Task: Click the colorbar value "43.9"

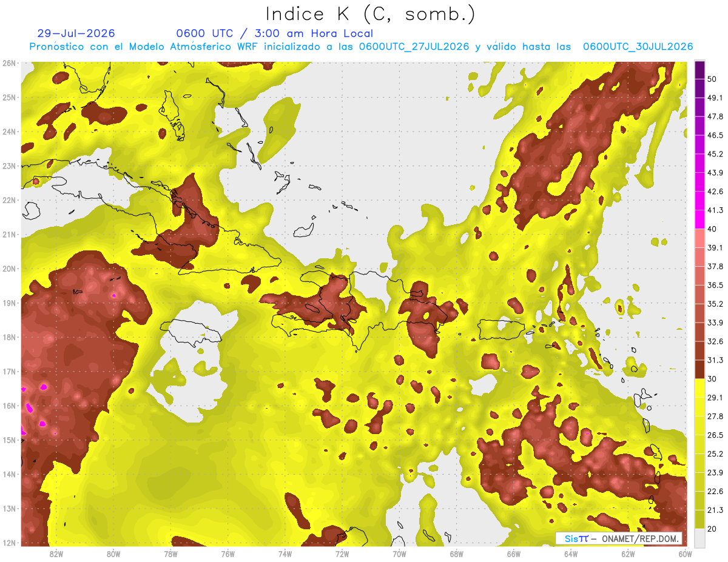Action: [x=715, y=173]
